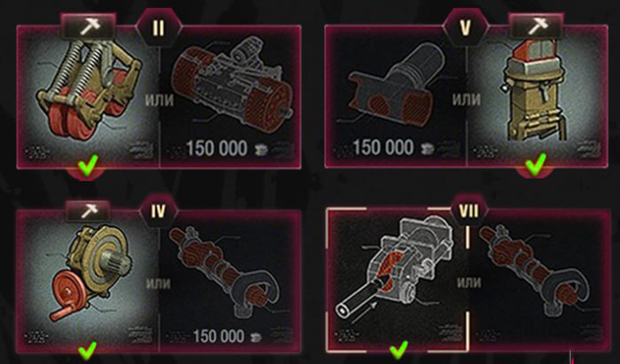
Task: Click the roman numeral V hexagon badge
Action: (x=465, y=28)
